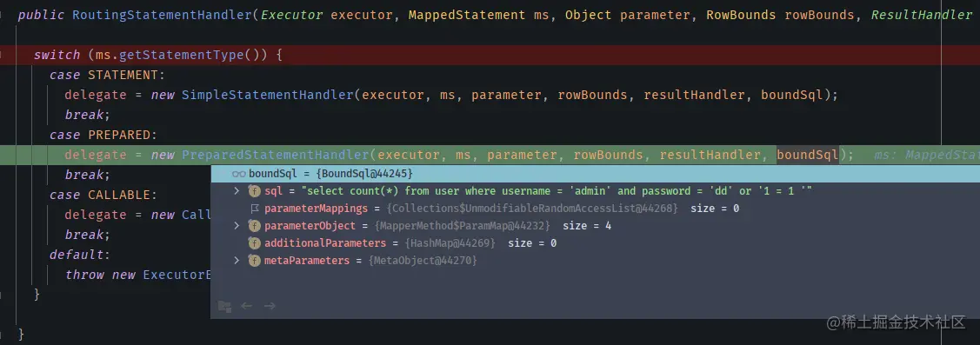Screen dimensions: 980x345
Task: Select the parameterObject ParamMap row
Action: [x=595, y=226]
